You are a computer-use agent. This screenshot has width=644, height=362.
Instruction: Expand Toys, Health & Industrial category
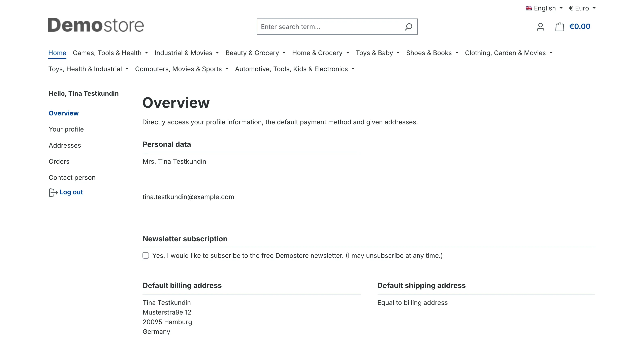89,69
